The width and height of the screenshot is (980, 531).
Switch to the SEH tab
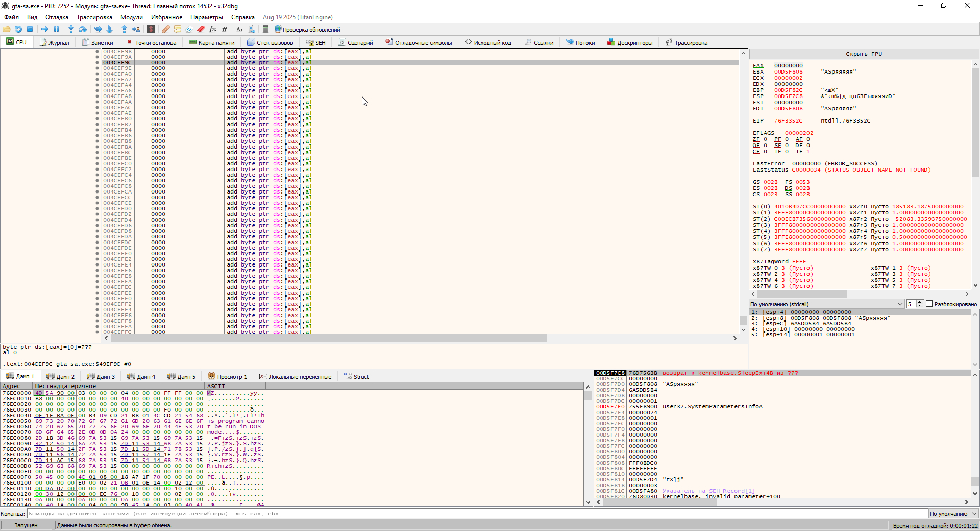316,42
